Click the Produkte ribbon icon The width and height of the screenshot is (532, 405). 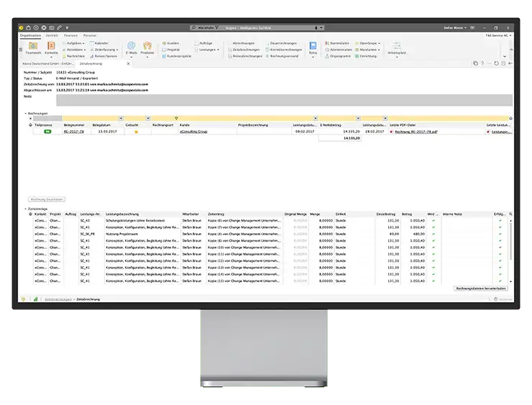pos(147,47)
